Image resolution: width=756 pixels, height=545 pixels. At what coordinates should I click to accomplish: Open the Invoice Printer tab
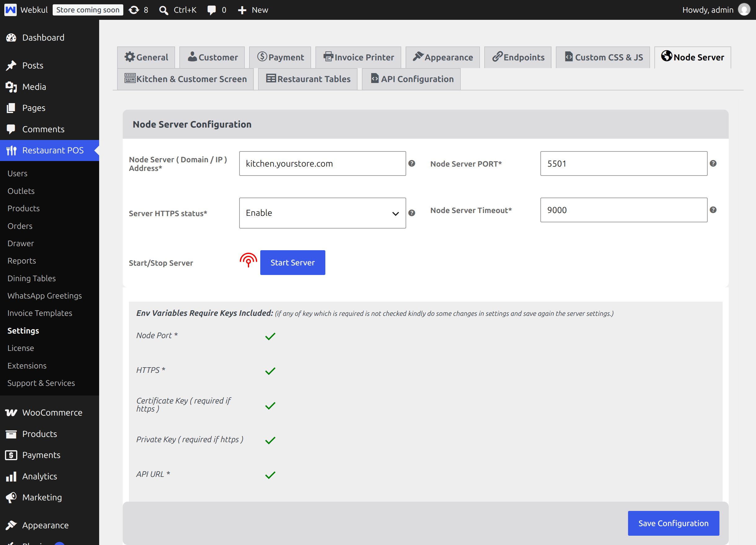358,57
